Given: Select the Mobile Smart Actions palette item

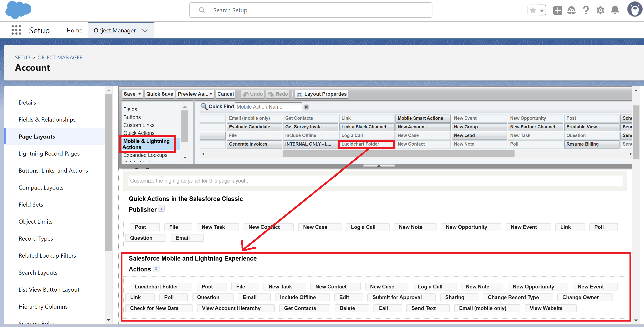Looking at the screenshot, I should [423, 118].
